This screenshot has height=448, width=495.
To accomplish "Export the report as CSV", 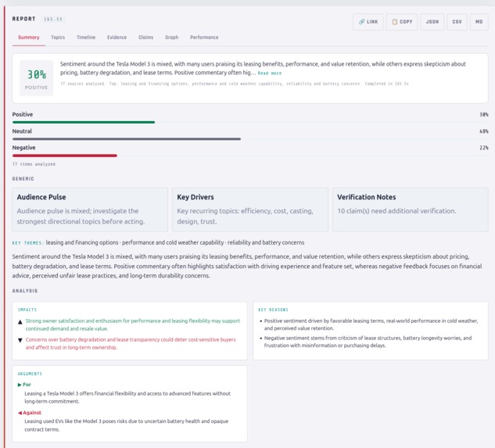I will (x=457, y=22).
